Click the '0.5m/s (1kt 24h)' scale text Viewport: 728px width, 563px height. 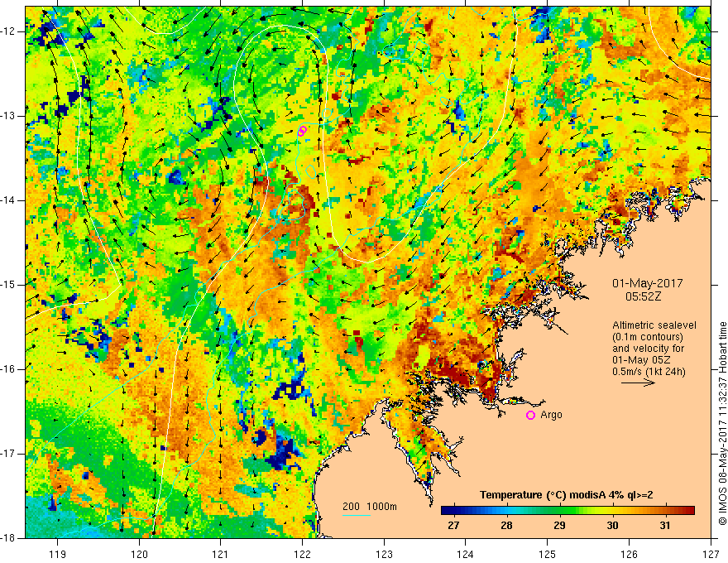(649, 372)
